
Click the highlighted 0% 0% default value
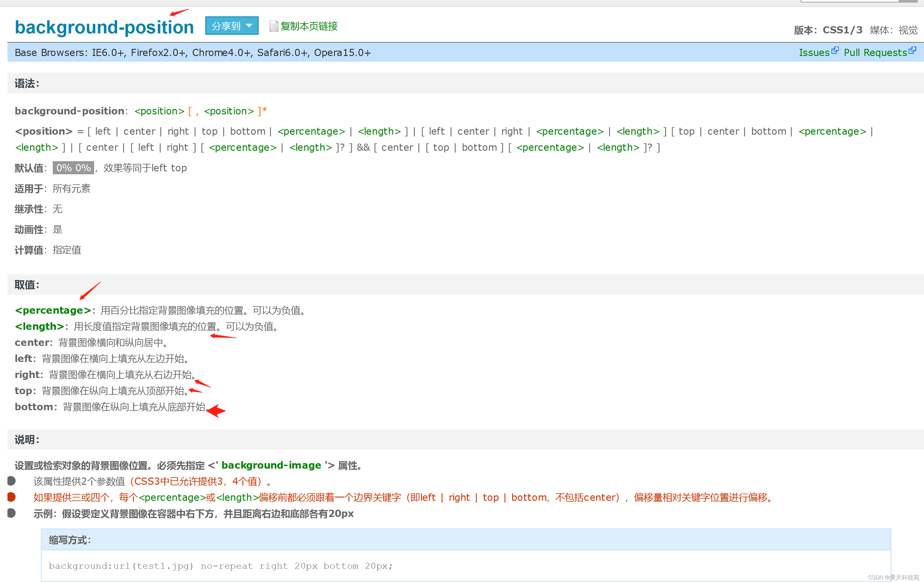(x=73, y=168)
